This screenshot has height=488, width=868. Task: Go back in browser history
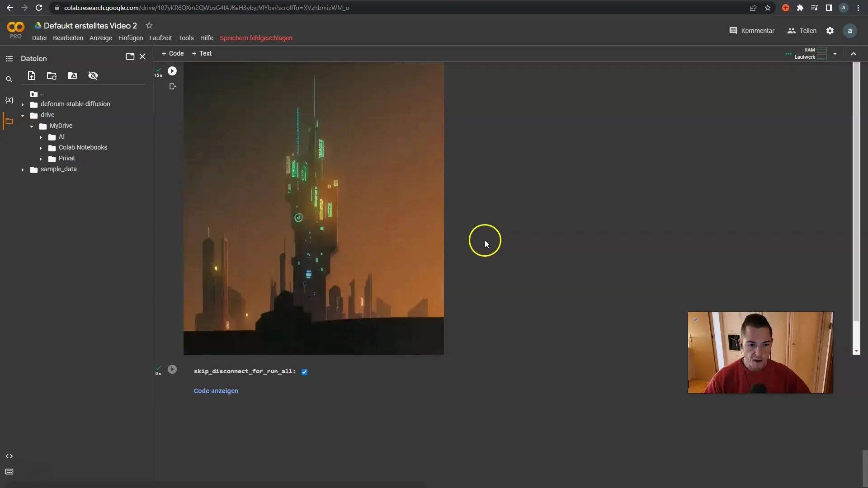point(10,8)
